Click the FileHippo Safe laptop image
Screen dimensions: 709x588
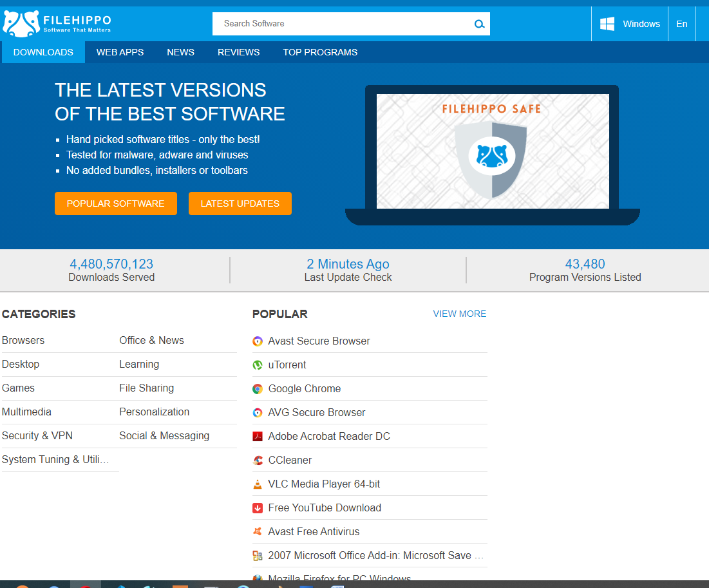493,155
